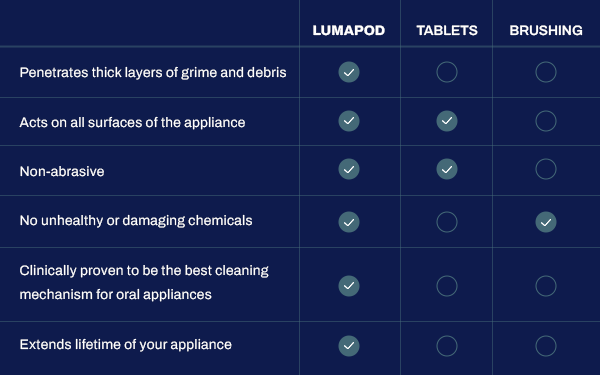Viewport: 600px width, 375px height.
Task: Click Brushing empty circle in Non-abrasive row
Action: click(546, 169)
